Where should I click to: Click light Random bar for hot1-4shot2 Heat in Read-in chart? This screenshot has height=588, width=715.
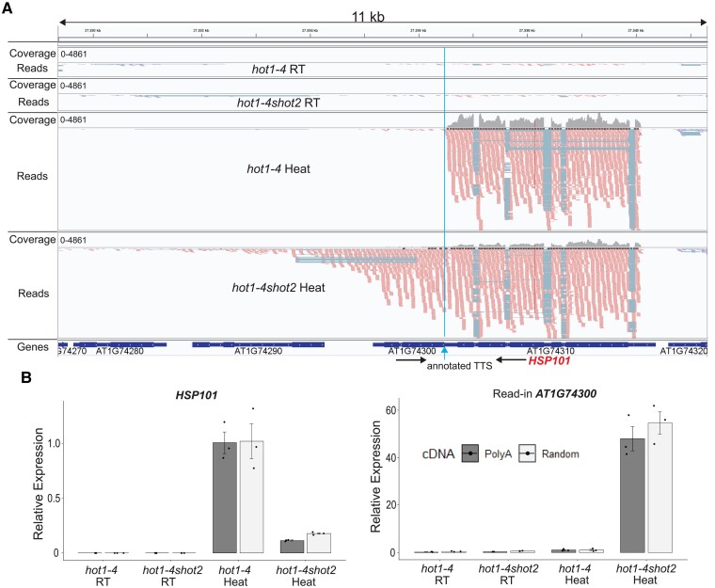click(x=659, y=487)
